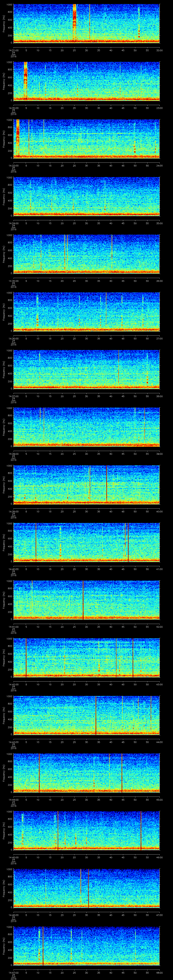Click the "32:00" end time label
Screen dimensions: 173x980
(x=159, y=50)
